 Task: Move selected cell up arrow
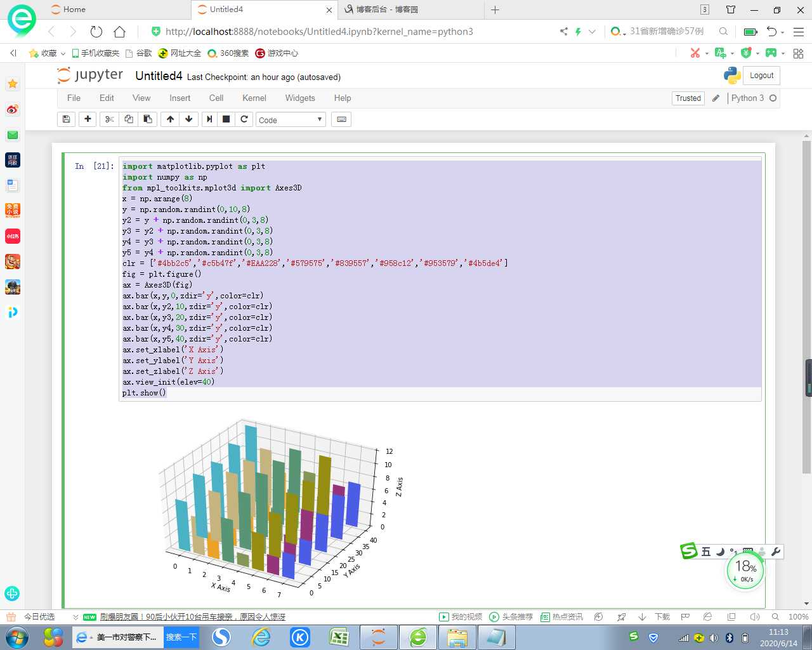tap(170, 119)
